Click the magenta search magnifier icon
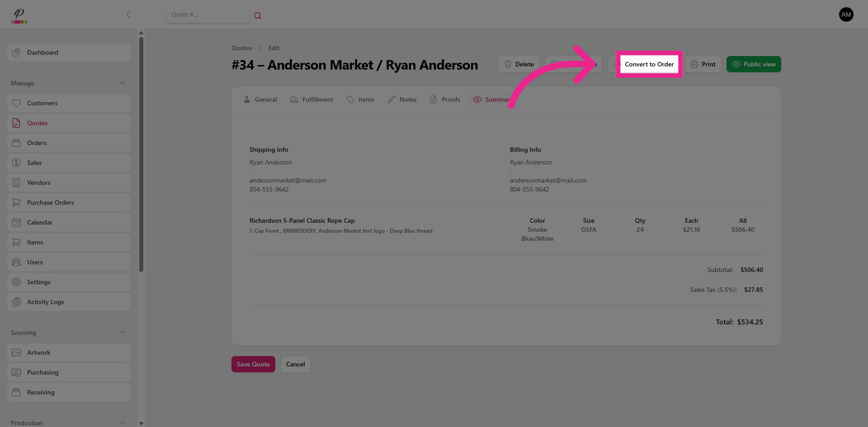868x427 pixels. (x=258, y=16)
